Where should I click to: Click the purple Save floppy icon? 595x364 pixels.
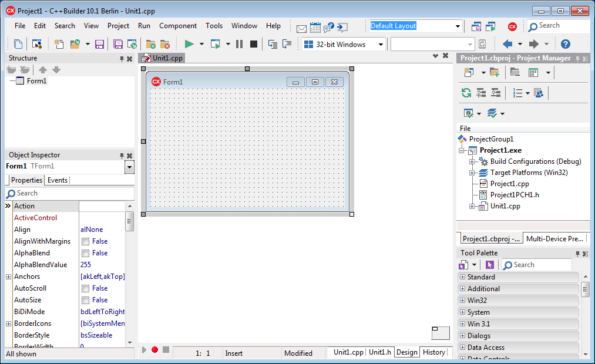click(x=99, y=44)
